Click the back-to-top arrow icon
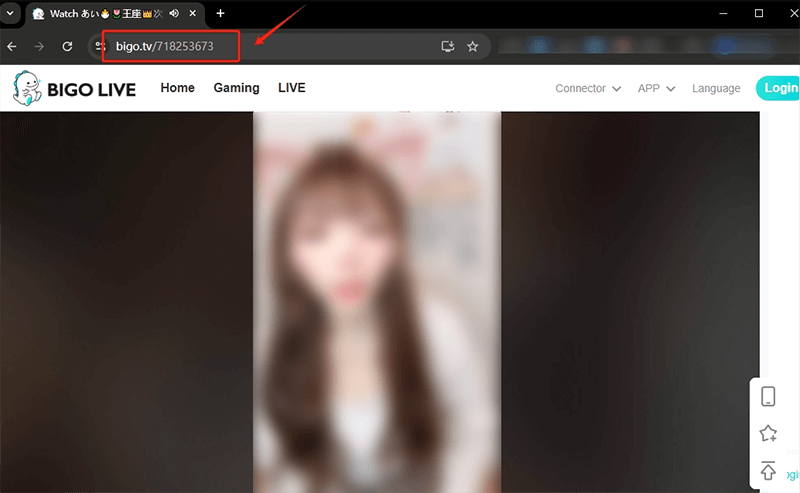This screenshot has height=493, width=800. click(x=768, y=470)
